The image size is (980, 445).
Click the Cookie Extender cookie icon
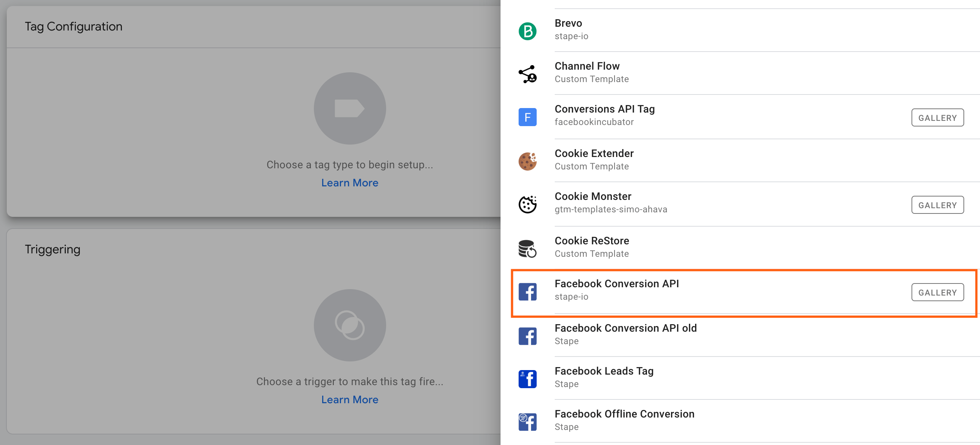[527, 161]
